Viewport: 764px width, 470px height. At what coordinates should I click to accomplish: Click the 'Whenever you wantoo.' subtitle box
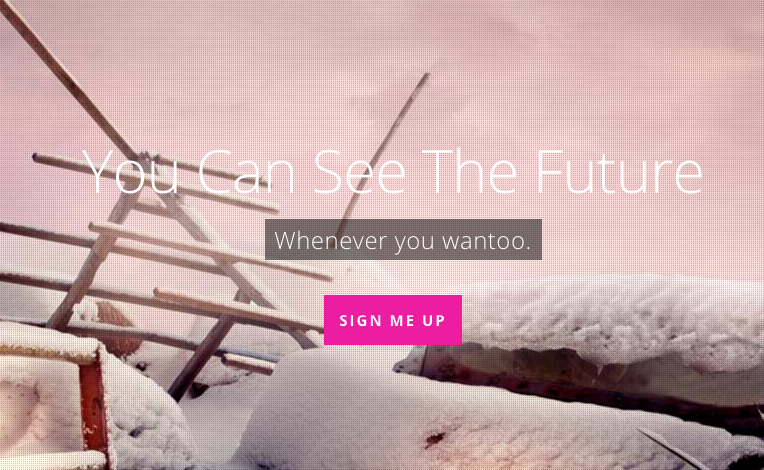[403, 240]
